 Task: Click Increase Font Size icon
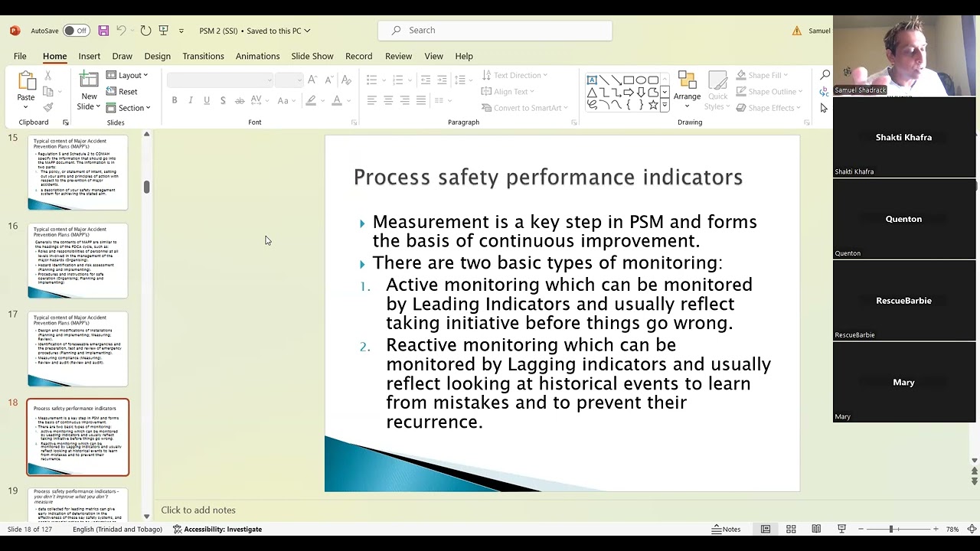point(312,80)
